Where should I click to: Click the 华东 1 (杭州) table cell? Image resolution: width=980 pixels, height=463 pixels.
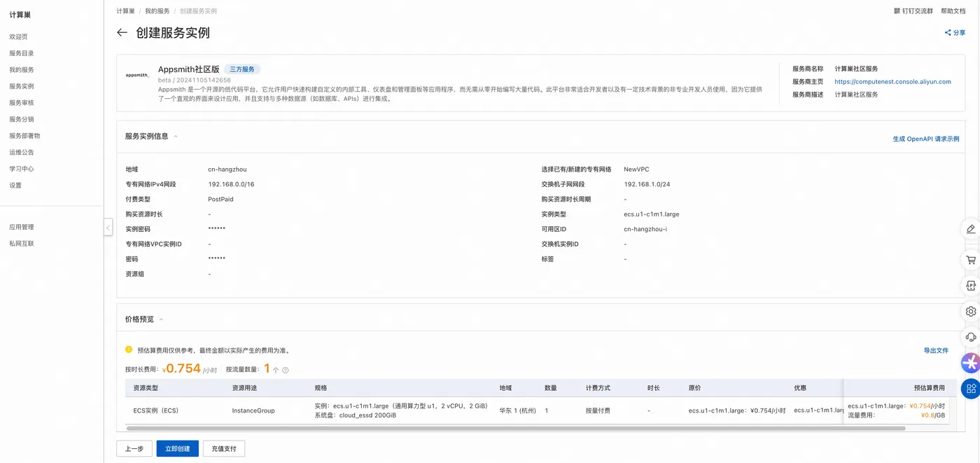(x=517, y=410)
